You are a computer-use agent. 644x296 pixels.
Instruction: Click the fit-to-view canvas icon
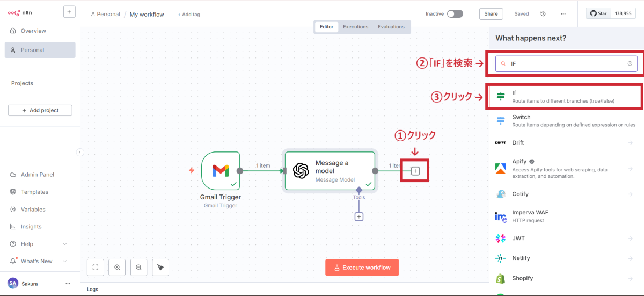[x=95, y=267]
